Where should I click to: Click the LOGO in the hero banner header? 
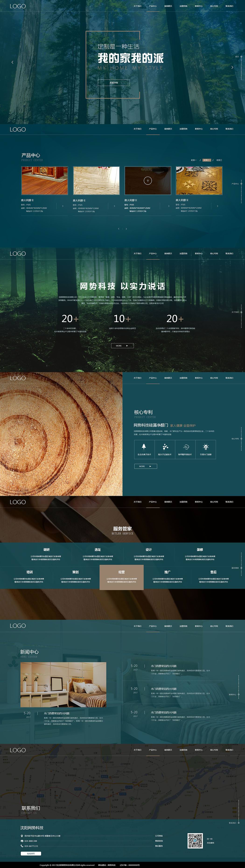tap(17, 6)
